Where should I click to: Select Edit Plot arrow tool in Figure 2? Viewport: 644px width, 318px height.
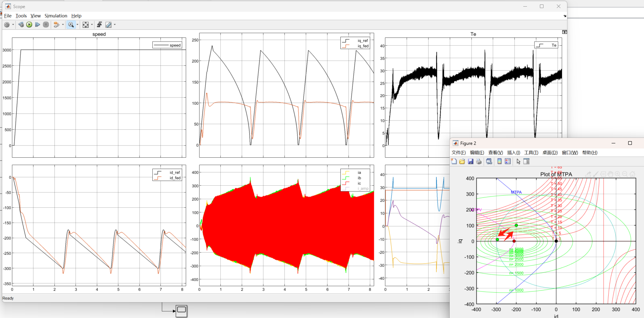[x=518, y=161]
